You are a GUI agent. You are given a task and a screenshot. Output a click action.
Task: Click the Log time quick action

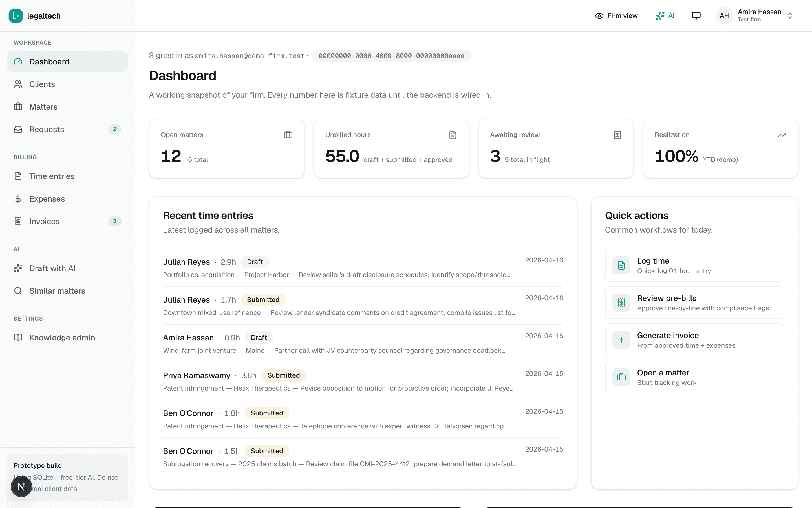tap(694, 265)
